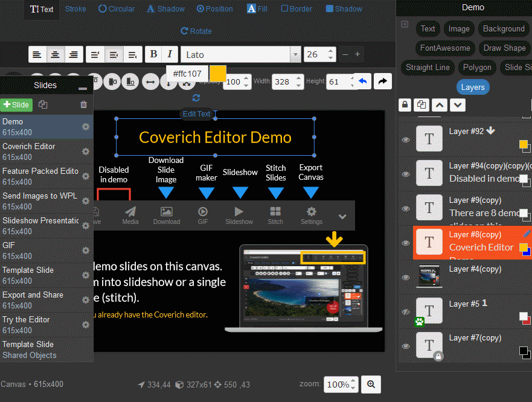Move selected layer down
532x402 pixels.
coord(457,105)
